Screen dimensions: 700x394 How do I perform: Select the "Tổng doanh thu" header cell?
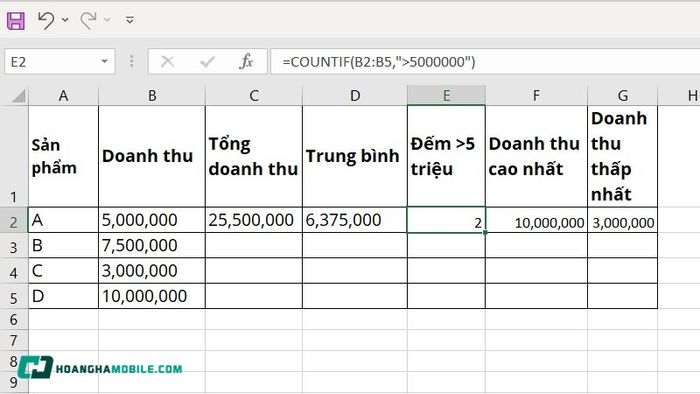[254, 156]
